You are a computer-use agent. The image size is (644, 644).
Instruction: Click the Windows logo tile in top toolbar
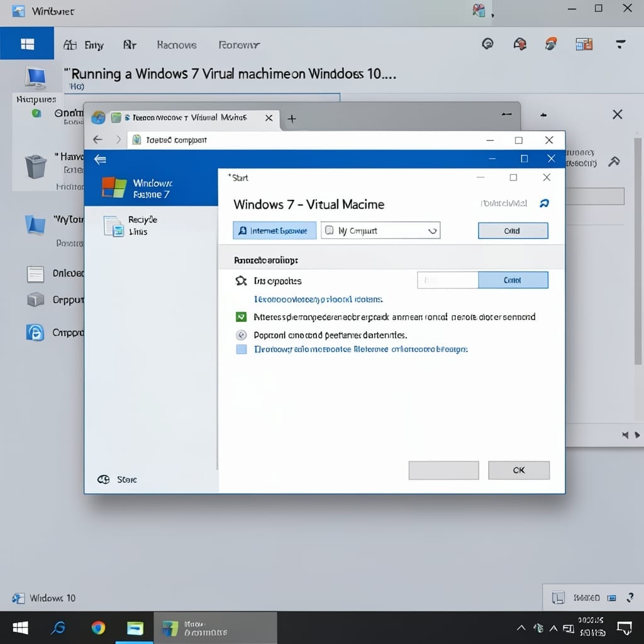point(27,43)
